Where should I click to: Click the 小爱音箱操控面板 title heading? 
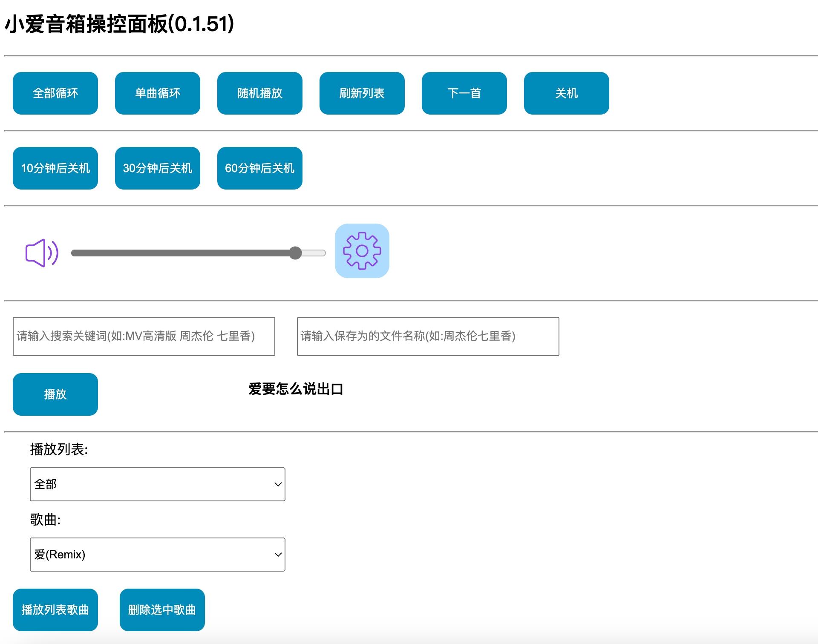coord(119,24)
